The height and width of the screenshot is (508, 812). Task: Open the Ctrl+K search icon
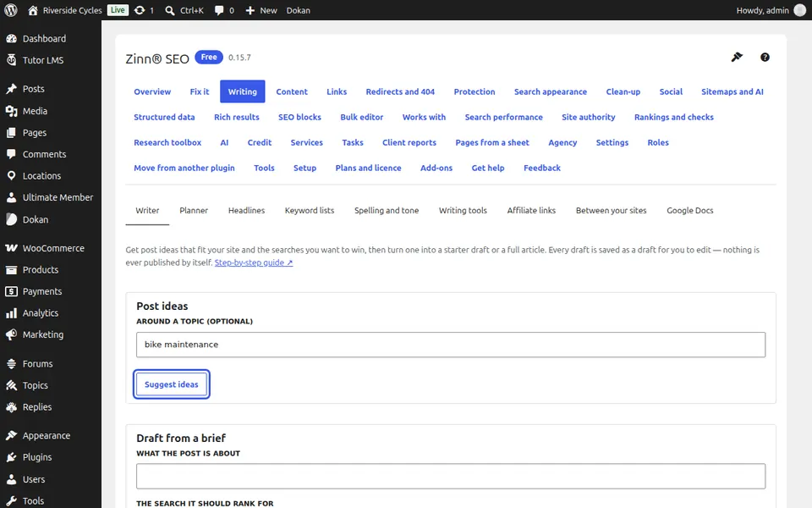(x=170, y=10)
